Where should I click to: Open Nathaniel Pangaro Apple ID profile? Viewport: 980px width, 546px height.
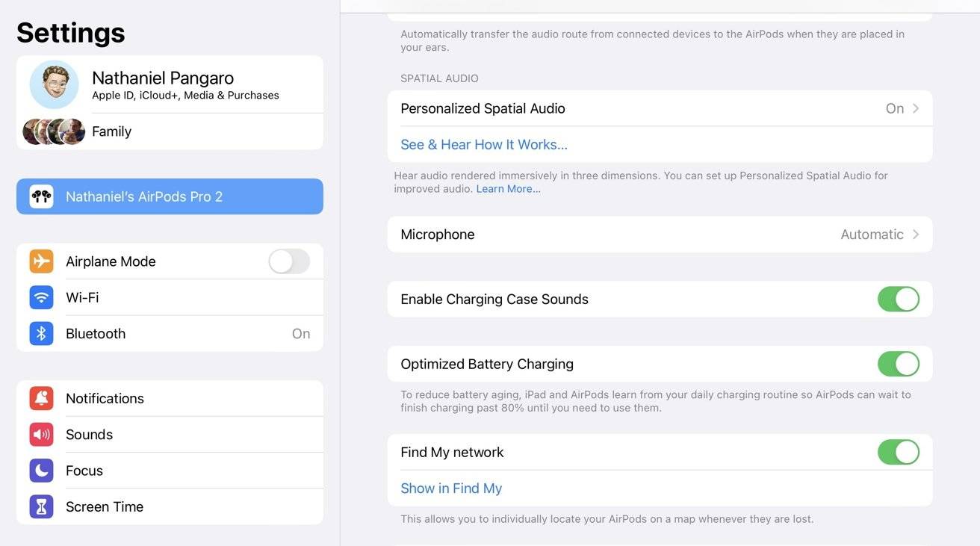coord(163,85)
